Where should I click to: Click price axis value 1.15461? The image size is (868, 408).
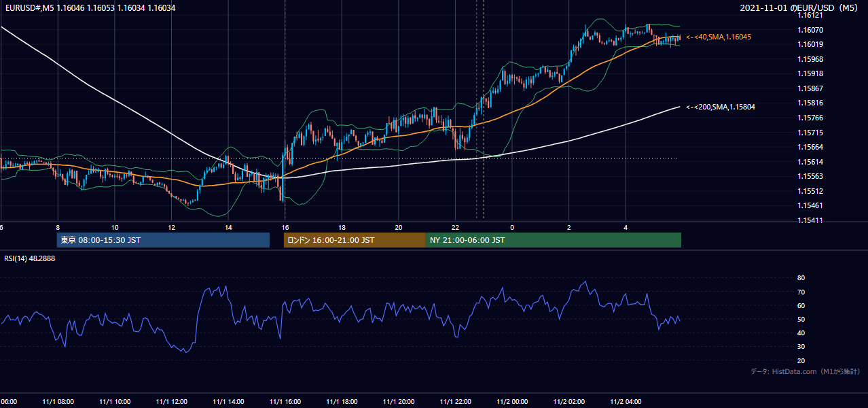coord(810,205)
